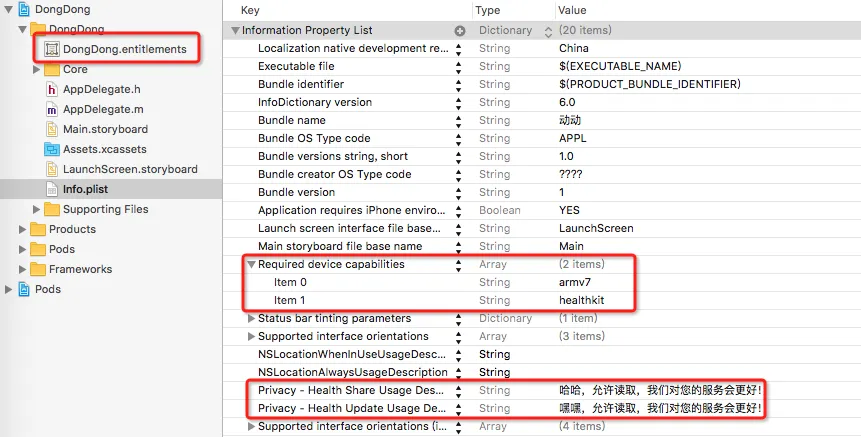Click the AppDelegate.h header file icon
This screenshot has height=437, width=861.
tap(52, 89)
